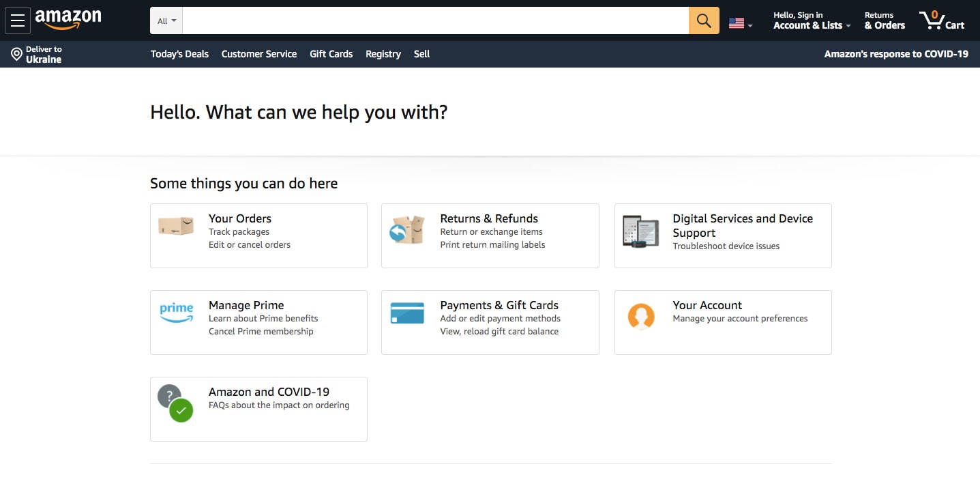Open the Today's Deals menu item
This screenshot has height=488, width=980.
(179, 54)
